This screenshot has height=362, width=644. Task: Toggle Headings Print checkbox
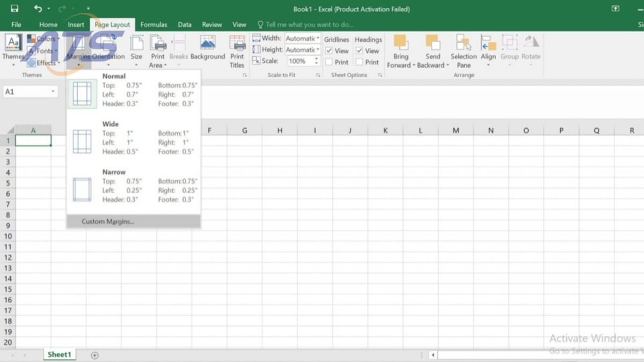point(360,62)
